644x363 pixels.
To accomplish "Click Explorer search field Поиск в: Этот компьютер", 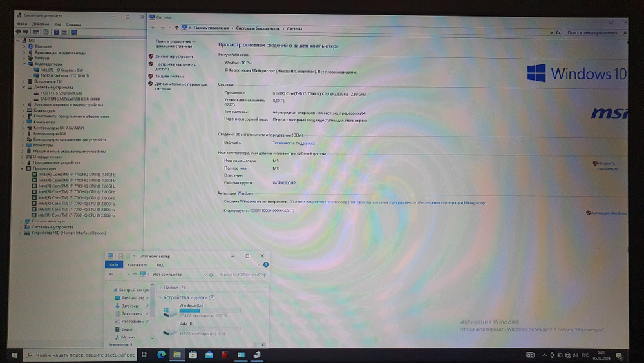I will (243, 274).
